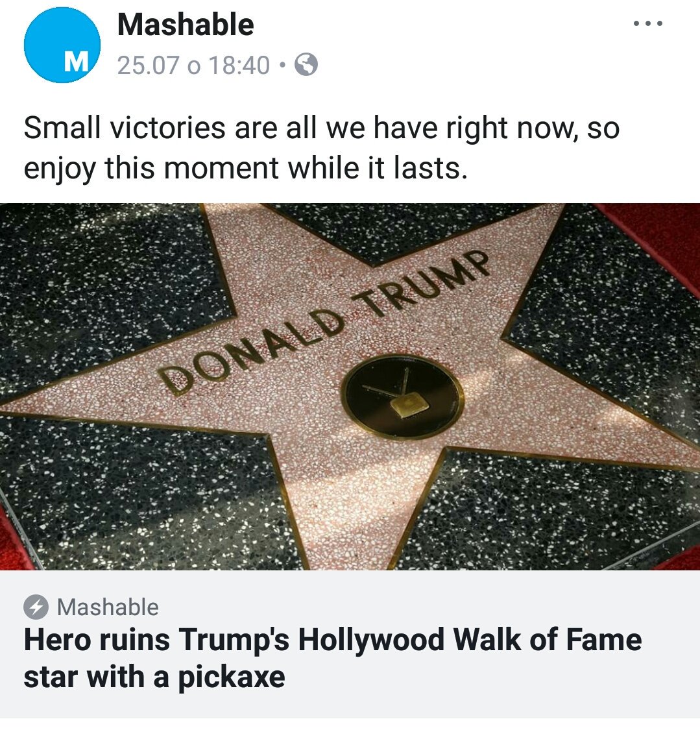This screenshot has width=700, height=730.
Task: Click the Instant Article lightning bolt icon
Action: pyautogui.click(x=36, y=607)
